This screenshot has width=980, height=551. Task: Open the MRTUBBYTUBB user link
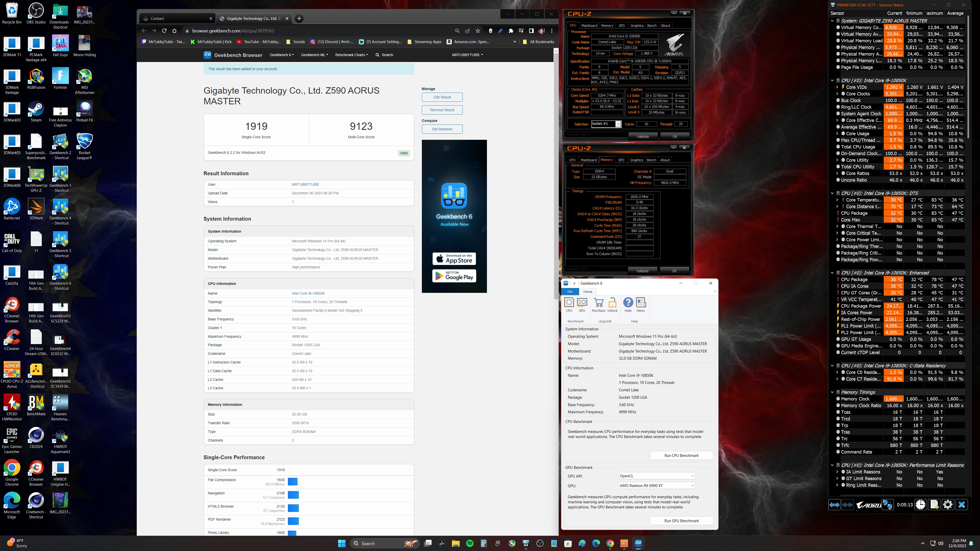pos(305,184)
